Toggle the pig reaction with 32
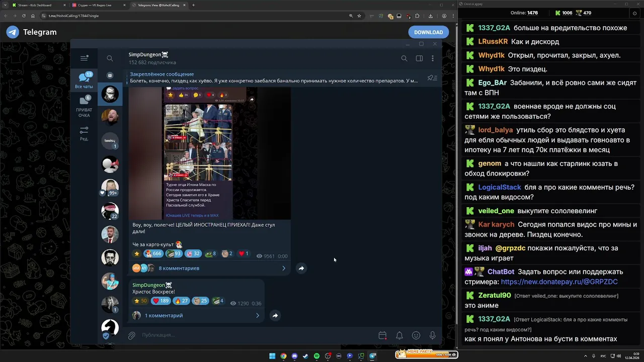644x362 pixels. (193, 254)
